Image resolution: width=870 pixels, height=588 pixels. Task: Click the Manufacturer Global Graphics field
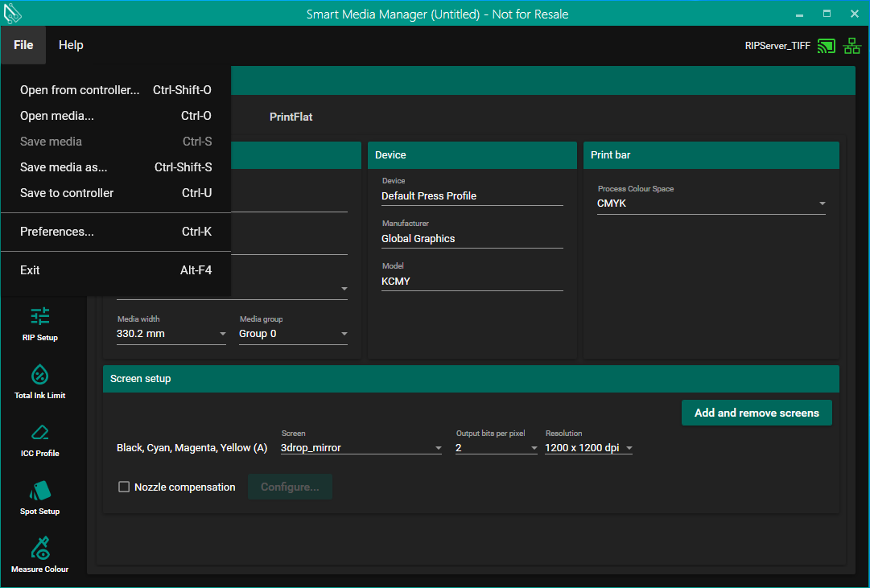tap(472, 239)
